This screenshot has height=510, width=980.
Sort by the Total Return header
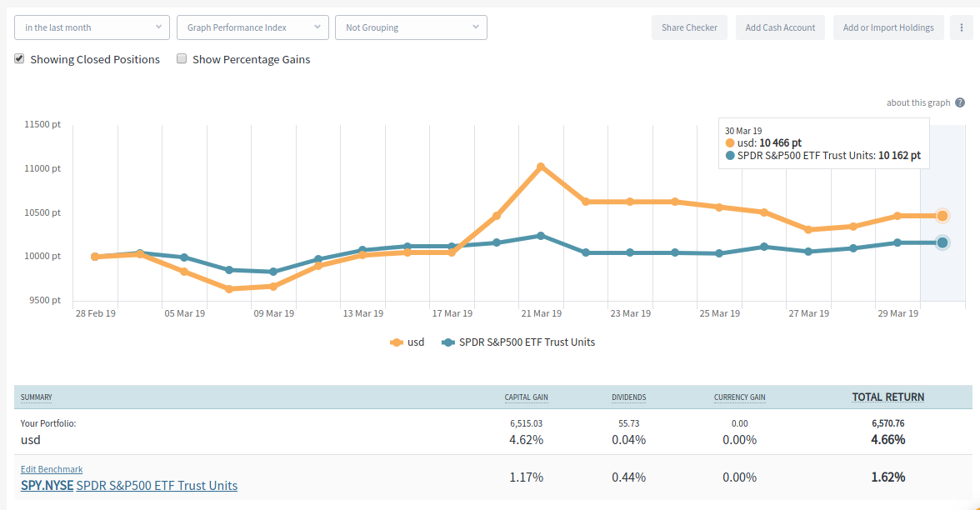(887, 397)
